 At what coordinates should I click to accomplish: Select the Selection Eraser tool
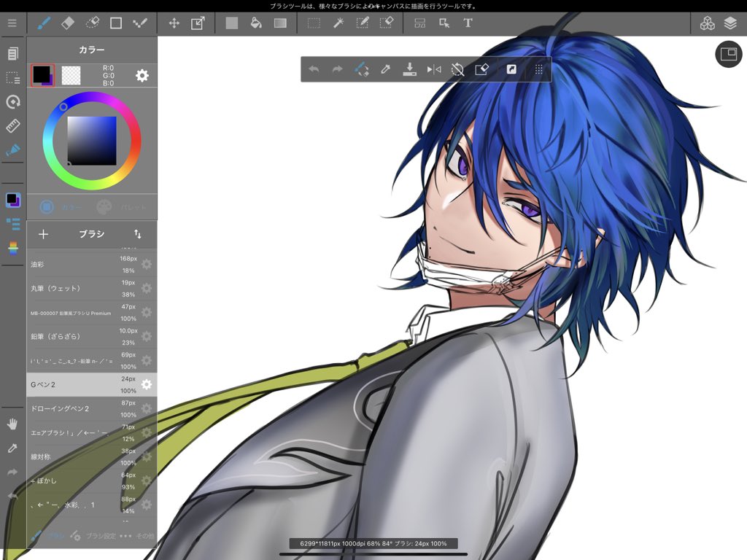click(x=387, y=23)
